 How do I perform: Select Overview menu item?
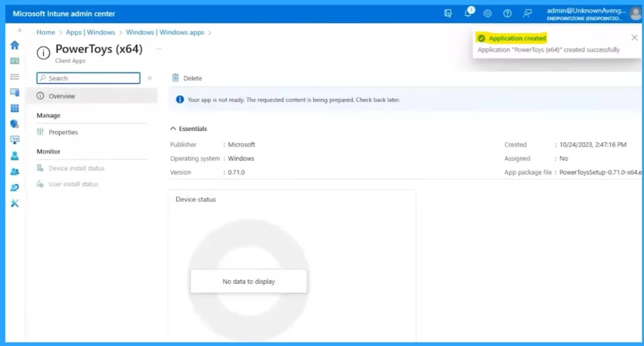pyautogui.click(x=92, y=96)
